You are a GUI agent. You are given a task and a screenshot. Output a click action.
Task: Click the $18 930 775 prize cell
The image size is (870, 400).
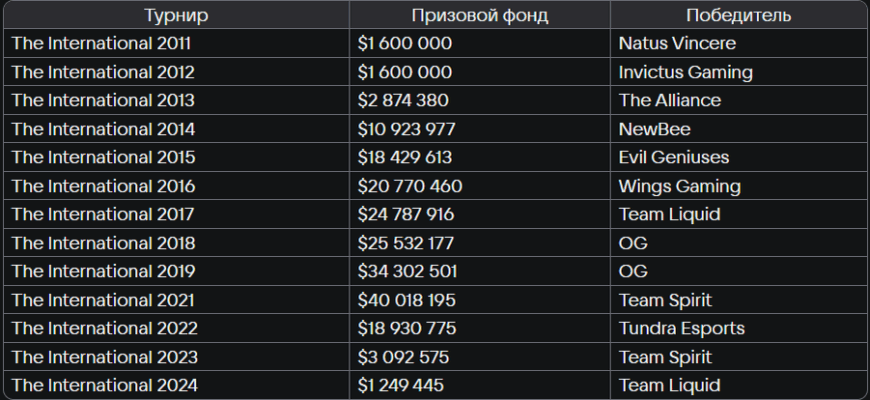tap(407, 329)
